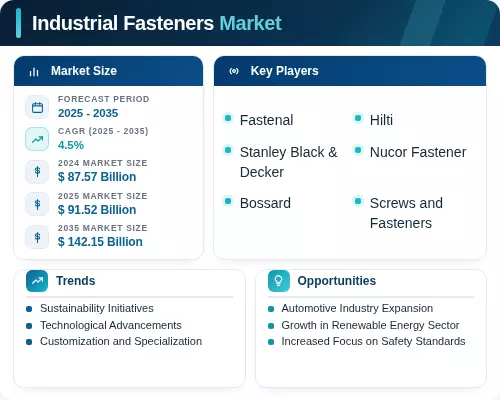The height and width of the screenshot is (400, 500).
Task: Click the dollar icon for 2024 Market Size
Action: tap(37, 172)
